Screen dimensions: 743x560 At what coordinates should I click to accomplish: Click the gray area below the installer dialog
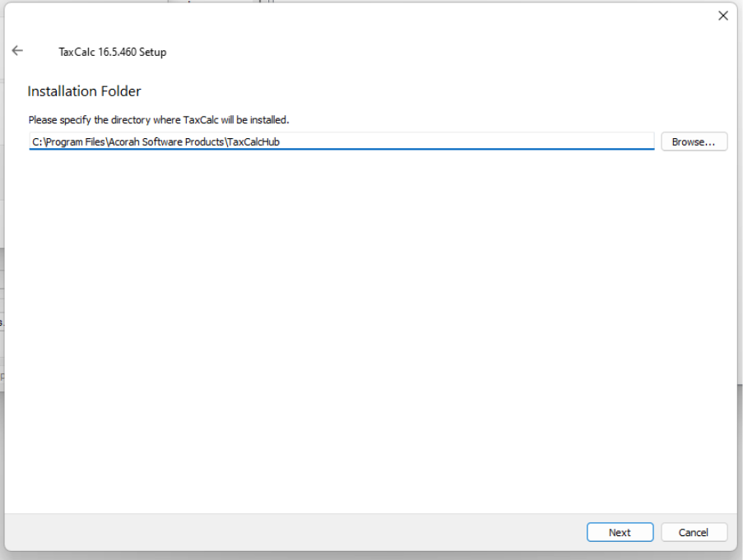pyautogui.click(x=370, y=556)
